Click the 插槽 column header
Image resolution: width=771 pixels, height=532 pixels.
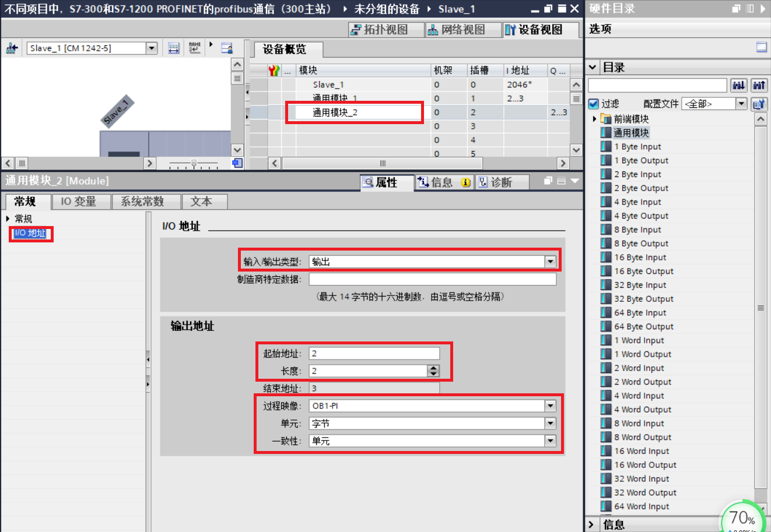click(x=485, y=71)
